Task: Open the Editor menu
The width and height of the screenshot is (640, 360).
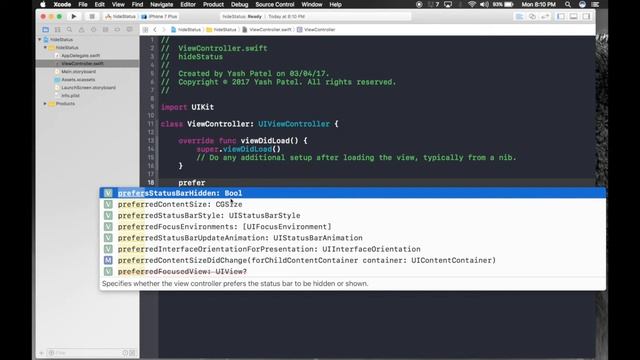Action: (x=188, y=4)
